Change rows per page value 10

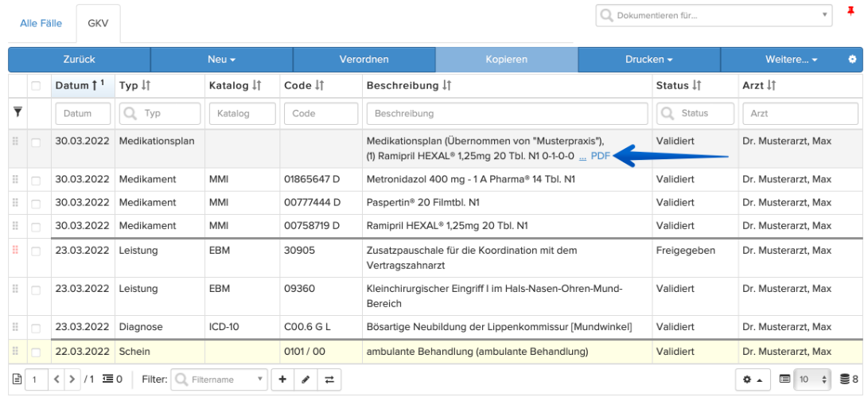[x=812, y=380]
